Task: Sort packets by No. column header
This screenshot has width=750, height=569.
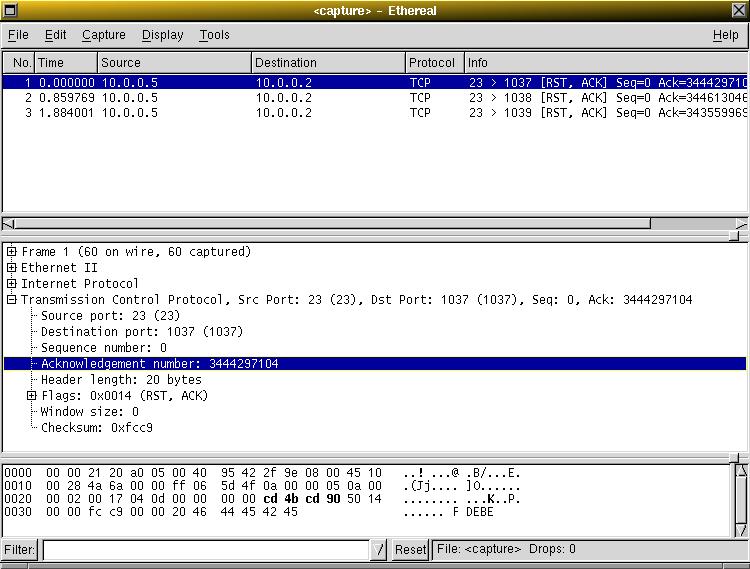Action: [19, 63]
